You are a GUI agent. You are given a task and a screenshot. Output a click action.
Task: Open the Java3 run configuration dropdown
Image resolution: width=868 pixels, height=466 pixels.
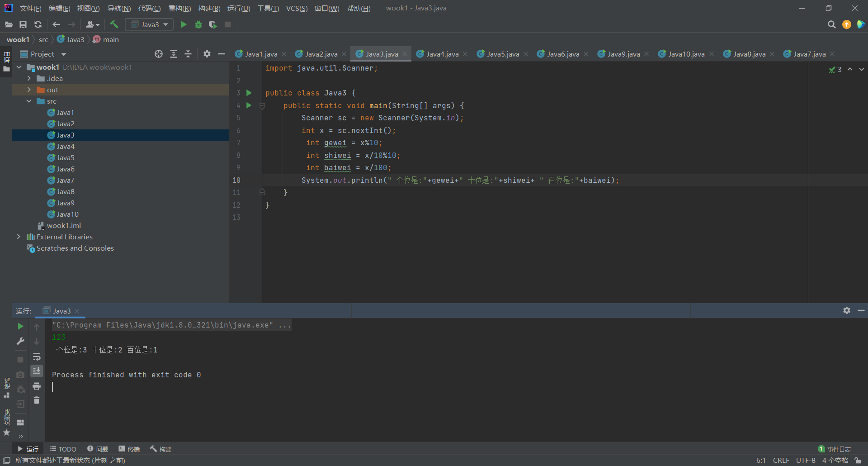coord(149,24)
